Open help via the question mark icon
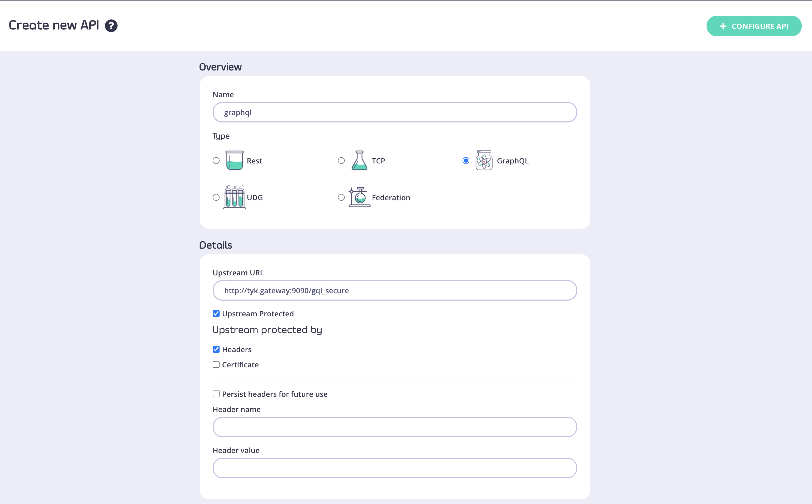The image size is (812, 504). pos(111,25)
